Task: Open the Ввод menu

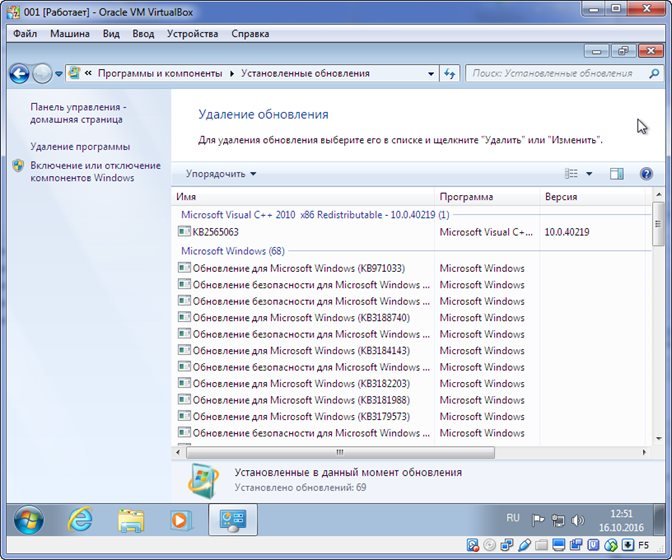Action: pyautogui.click(x=143, y=34)
